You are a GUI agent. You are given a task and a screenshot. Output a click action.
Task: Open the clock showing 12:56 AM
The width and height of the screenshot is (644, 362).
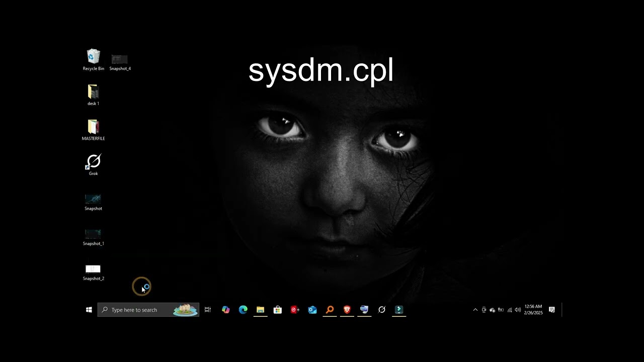pos(533,310)
